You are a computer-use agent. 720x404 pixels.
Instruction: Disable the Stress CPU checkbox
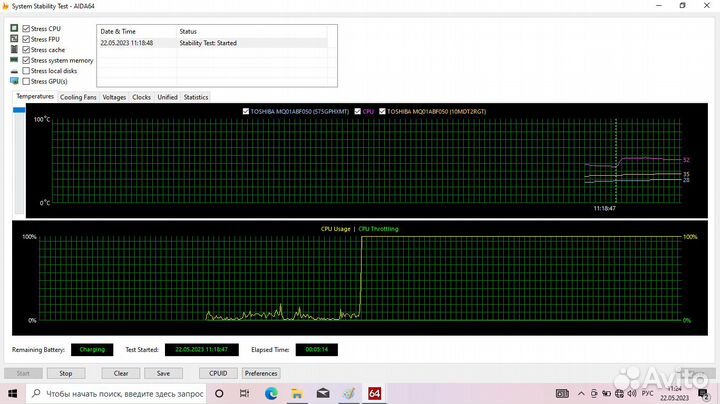26,28
